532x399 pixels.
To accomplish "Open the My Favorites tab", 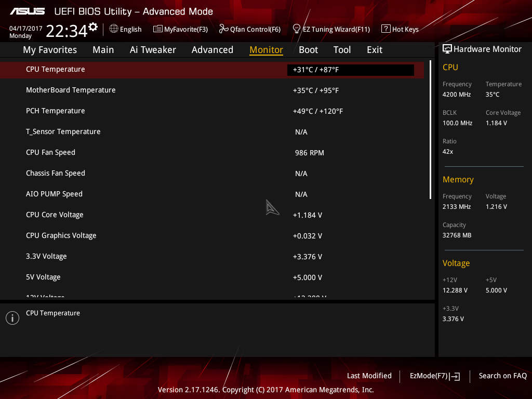I will pos(50,50).
